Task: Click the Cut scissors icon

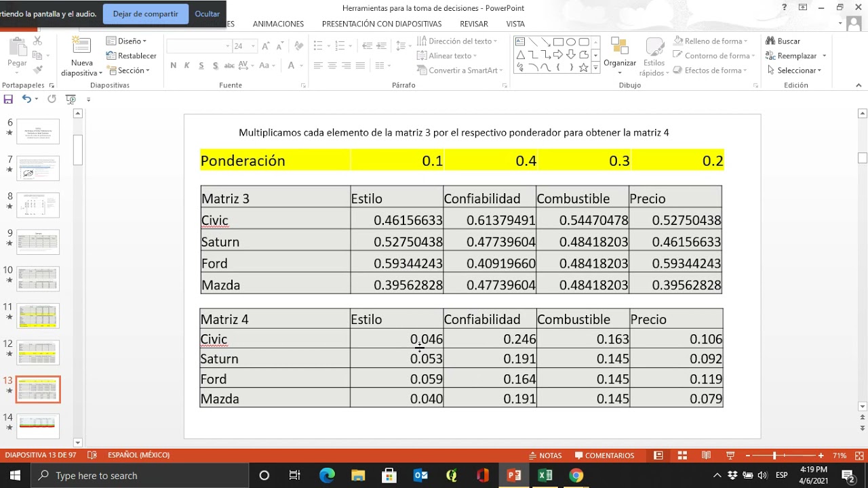Action: click(37, 41)
